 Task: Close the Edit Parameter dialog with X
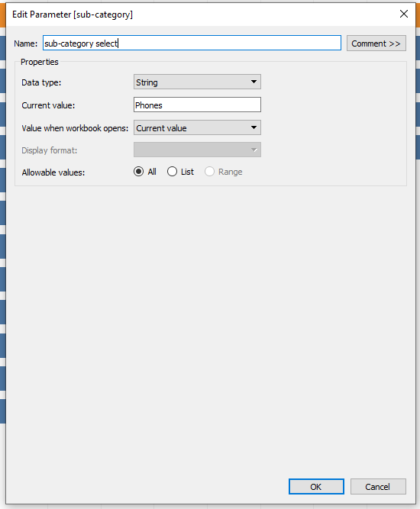tap(404, 14)
